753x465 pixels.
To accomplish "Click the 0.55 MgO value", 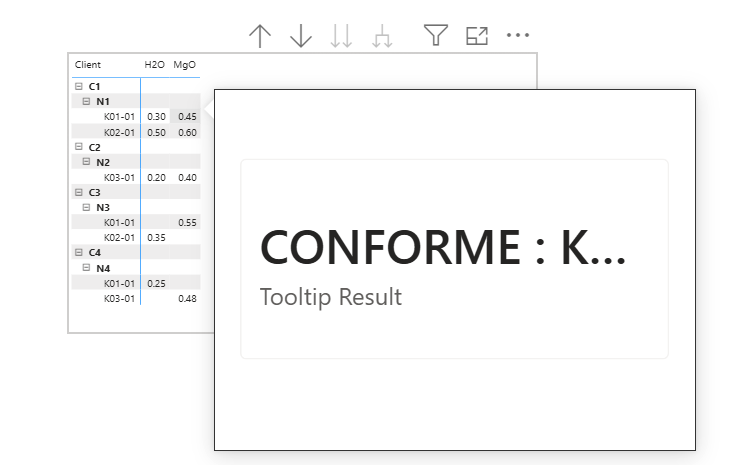I will click(x=187, y=223).
